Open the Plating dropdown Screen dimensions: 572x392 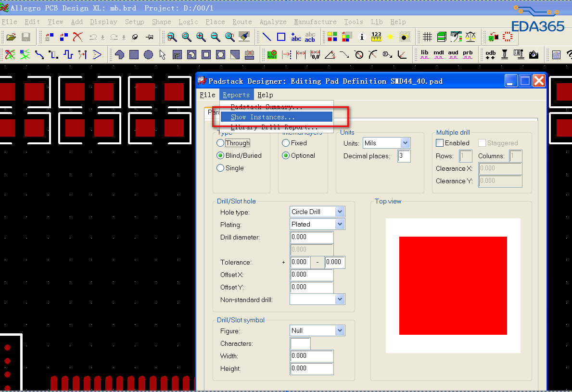pos(340,224)
